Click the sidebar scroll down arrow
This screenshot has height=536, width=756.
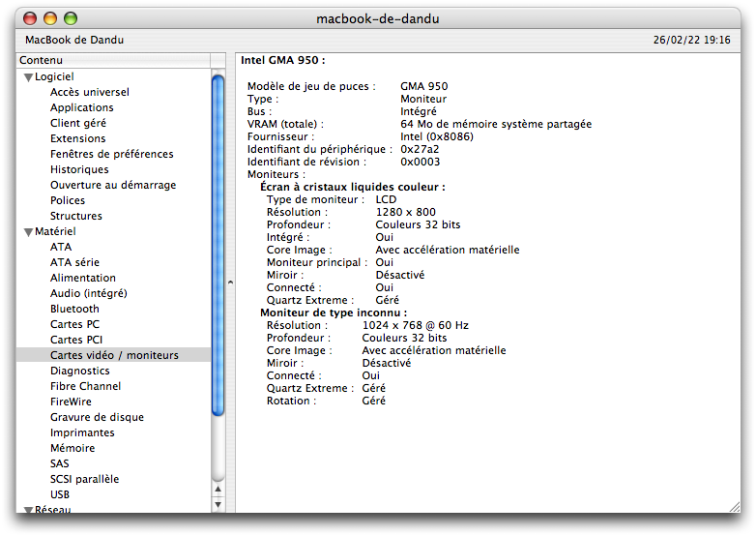[218, 505]
